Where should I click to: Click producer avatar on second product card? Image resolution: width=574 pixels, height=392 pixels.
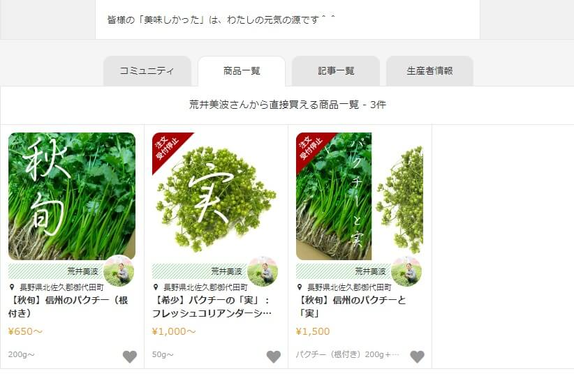pos(263,271)
